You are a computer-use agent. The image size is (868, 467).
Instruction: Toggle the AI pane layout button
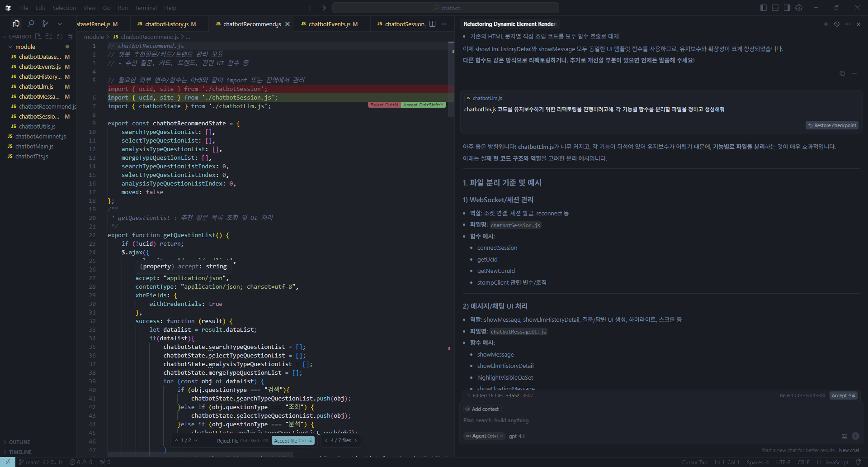(787, 8)
